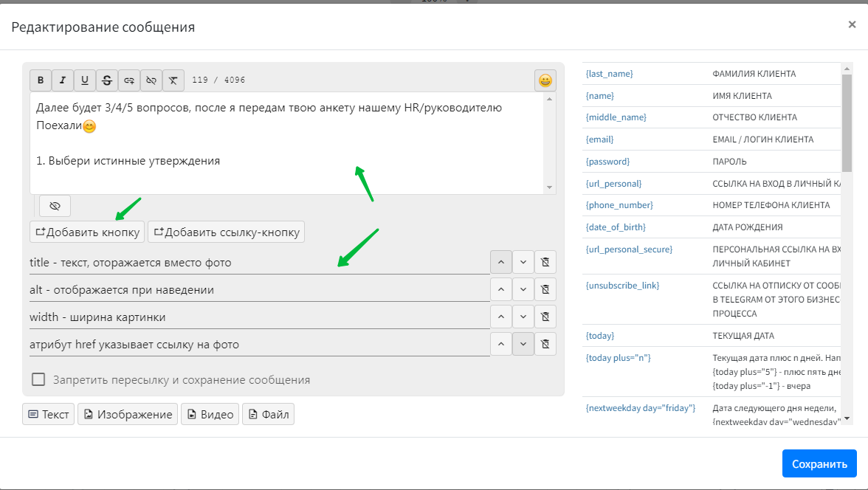The image size is (868, 490).
Task: Insert the {nextweekday day="friday"} variable
Action: 641,408
